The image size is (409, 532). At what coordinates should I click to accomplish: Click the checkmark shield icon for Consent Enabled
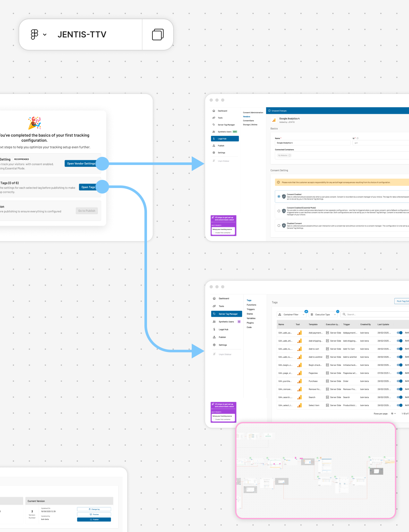pyautogui.click(x=284, y=196)
